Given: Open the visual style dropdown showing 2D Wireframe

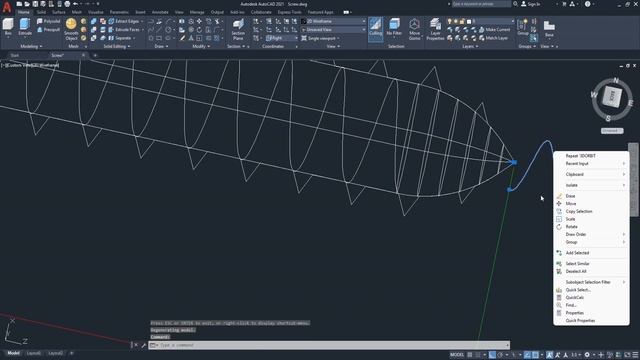Looking at the screenshot, I should click(333, 21).
